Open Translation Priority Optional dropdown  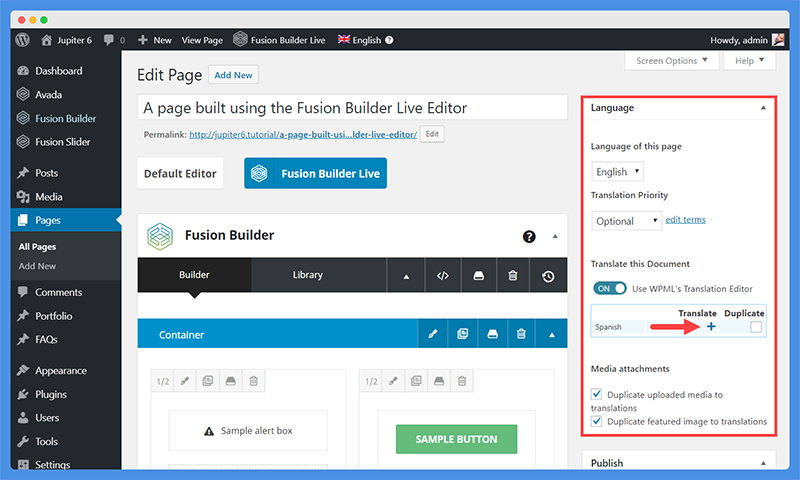(x=627, y=221)
